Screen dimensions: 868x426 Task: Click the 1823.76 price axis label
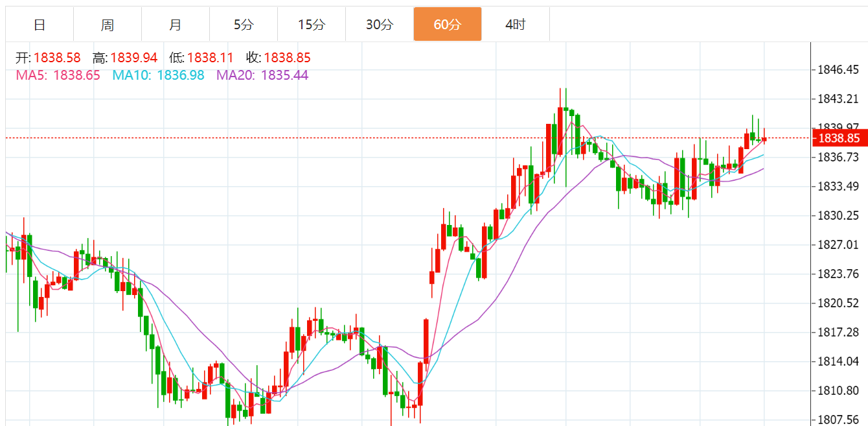[x=838, y=274]
